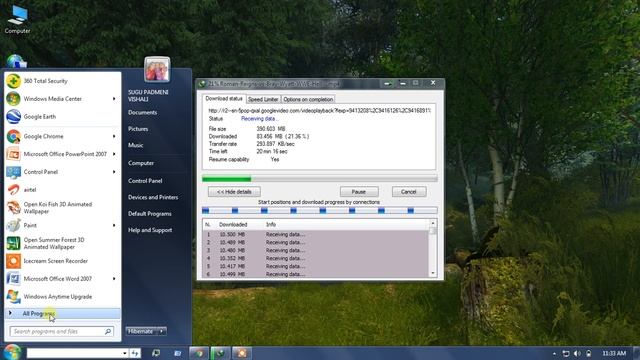This screenshot has height=360, width=640.
Task: Open the taskbar address bar dropdown
Action: coord(124,353)
